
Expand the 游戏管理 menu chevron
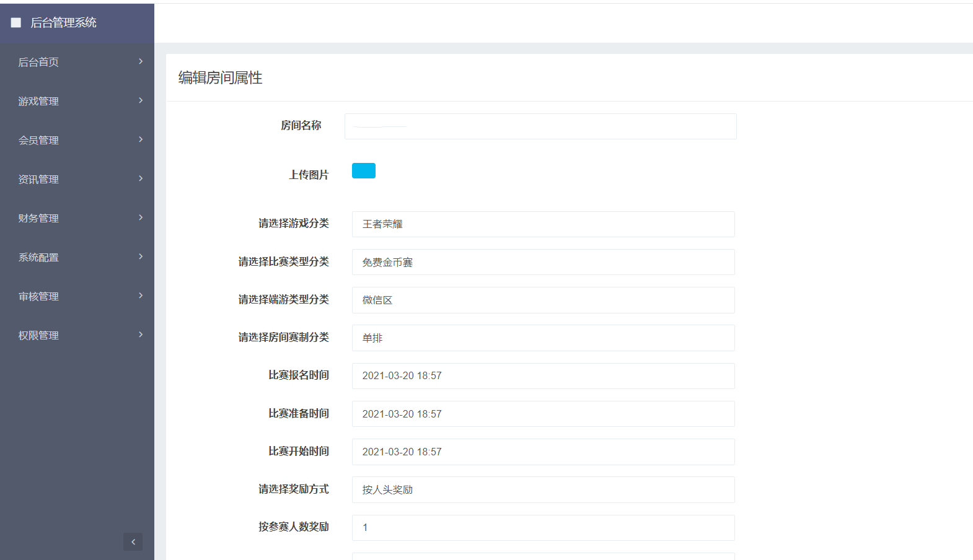pos(141,100)
